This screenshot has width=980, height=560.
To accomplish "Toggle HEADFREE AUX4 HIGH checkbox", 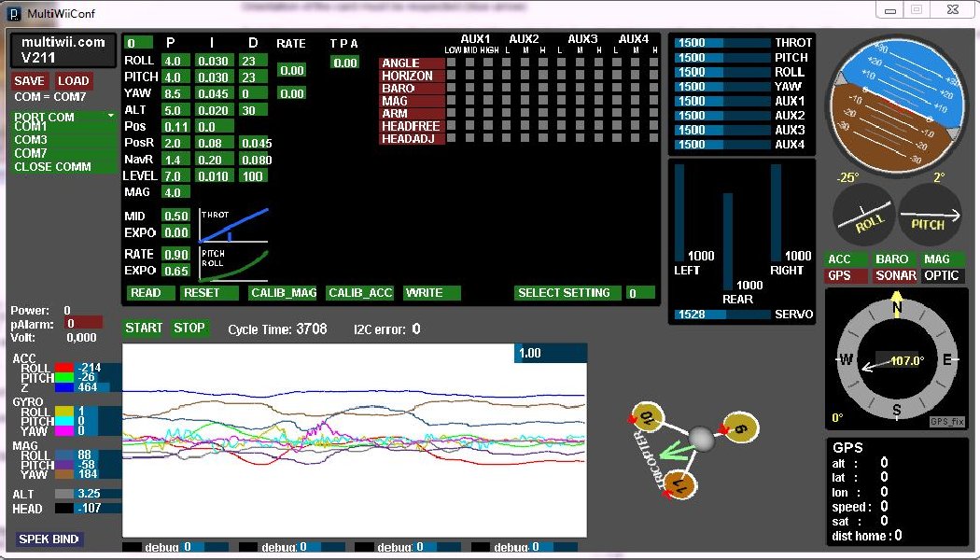I will point(651,126).
